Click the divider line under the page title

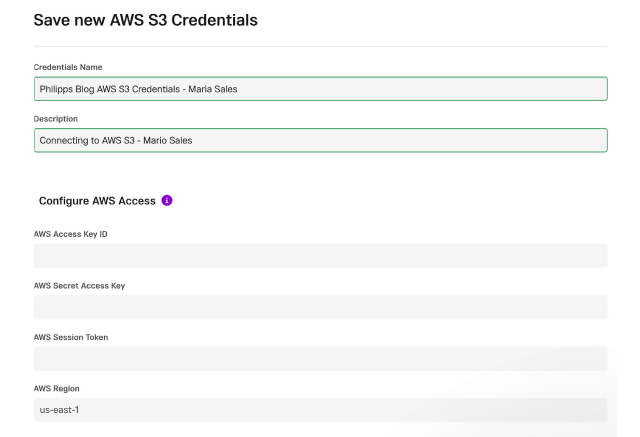click(320, 47)
